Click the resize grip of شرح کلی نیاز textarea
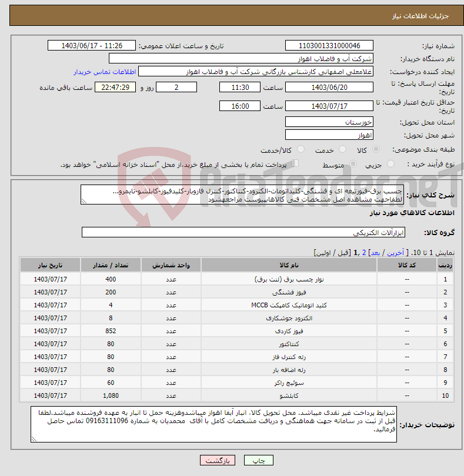The image size is (464, 476). (x=84, y=201)
